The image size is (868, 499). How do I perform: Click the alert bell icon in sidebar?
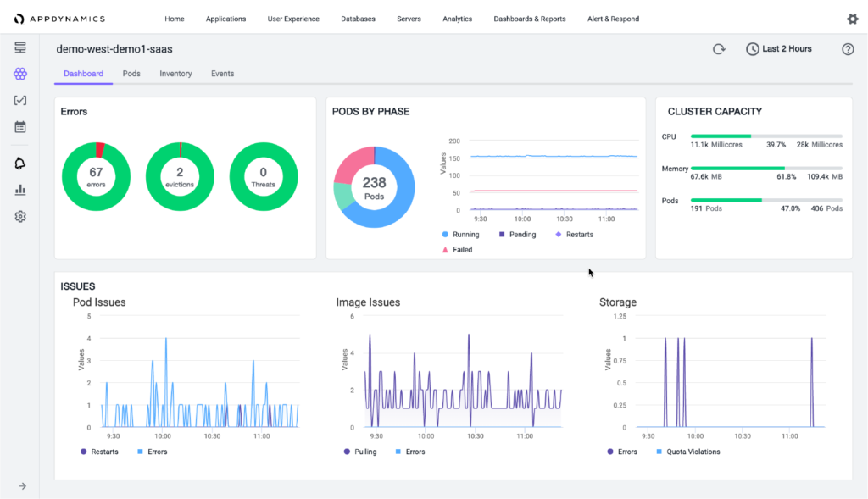point(20,164)
